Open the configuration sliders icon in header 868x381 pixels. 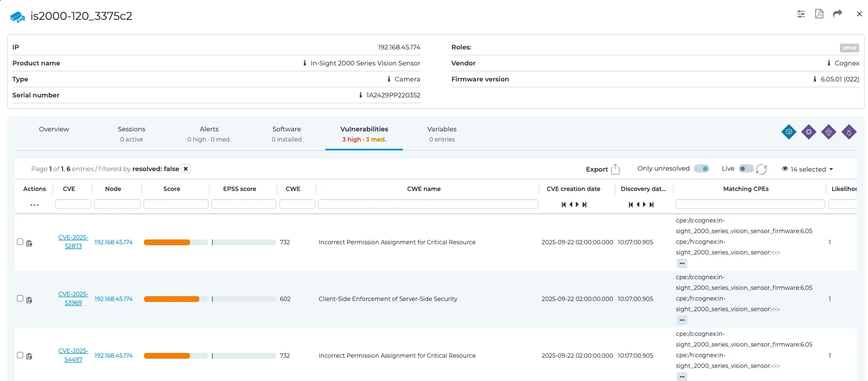click(x=801, y=14)
